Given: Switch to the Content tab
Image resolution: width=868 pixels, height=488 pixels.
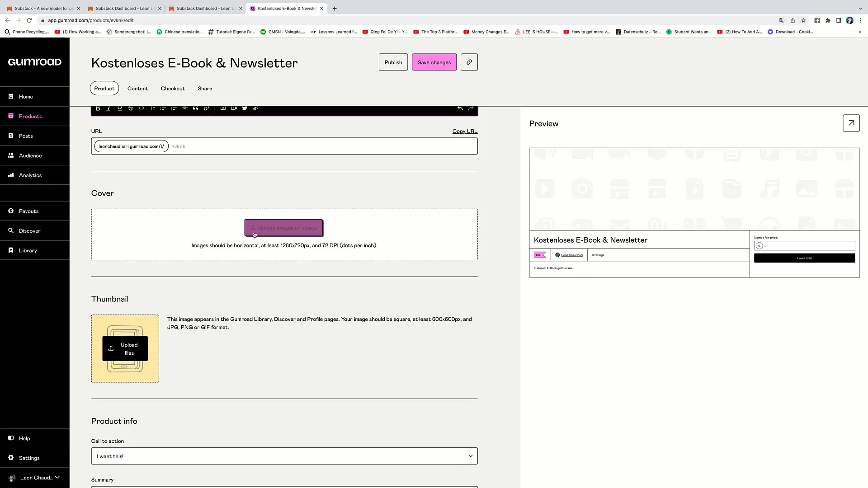Looking at the screenshot, I should (x=137, y=89).
